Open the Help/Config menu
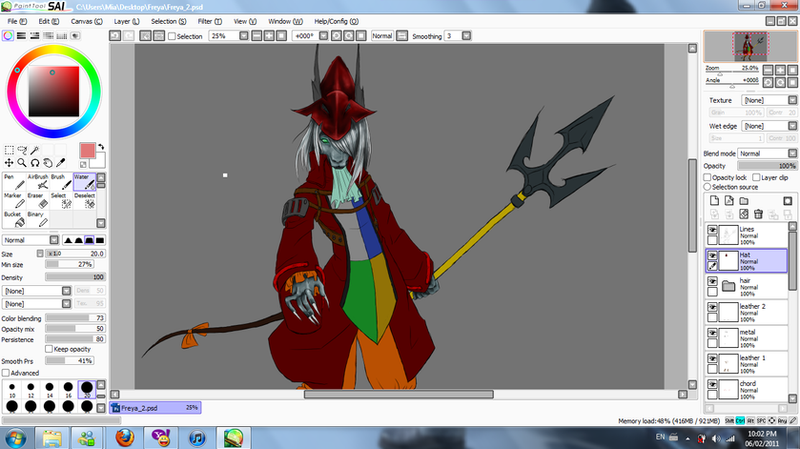Screen dimensions: 800x449 tap(336, 21)
